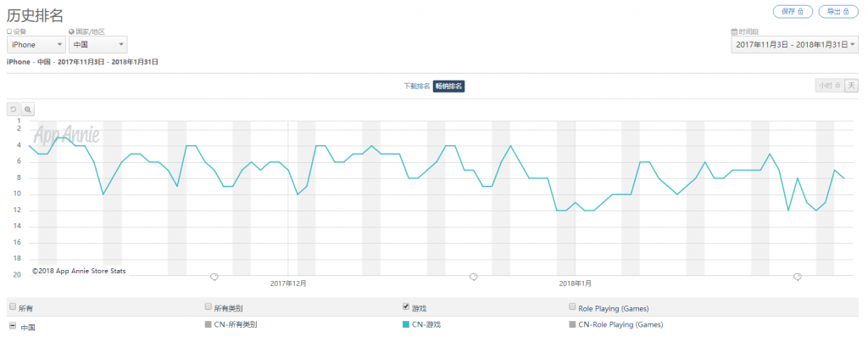This screenshot has width=868, height=337.
Task: Click the event marker in late January
Action: [797, 276]
